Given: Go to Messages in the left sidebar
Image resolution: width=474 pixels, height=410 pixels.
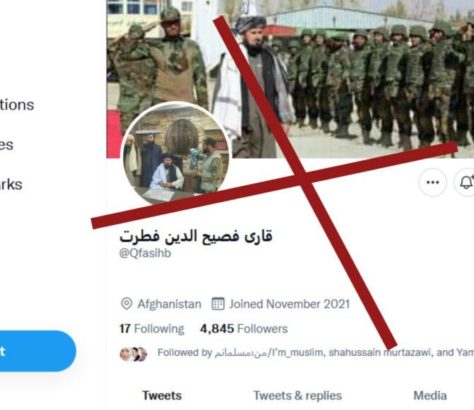Looking at the screenshot, I should [7, 145].
